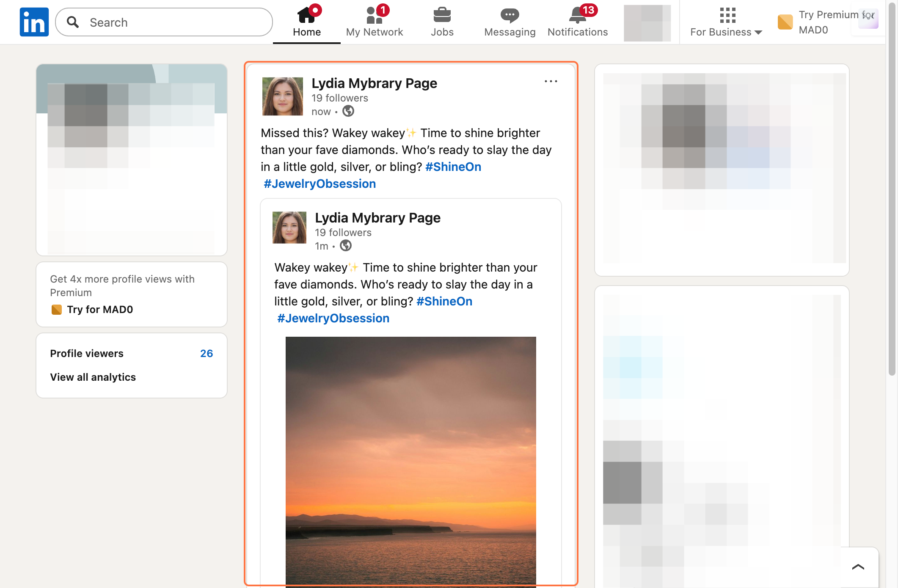Open Notifications bell icon
This screenshot has height=588, width=898.
pyautogui.click(x=577, y=16)
